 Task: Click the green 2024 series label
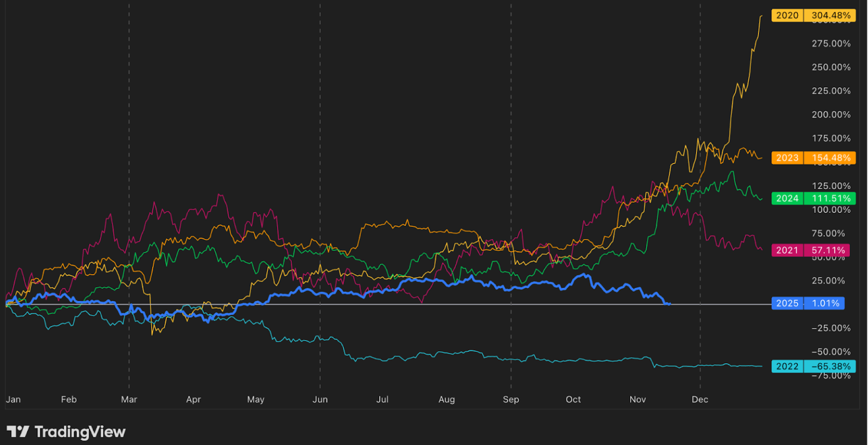(787, 198)
